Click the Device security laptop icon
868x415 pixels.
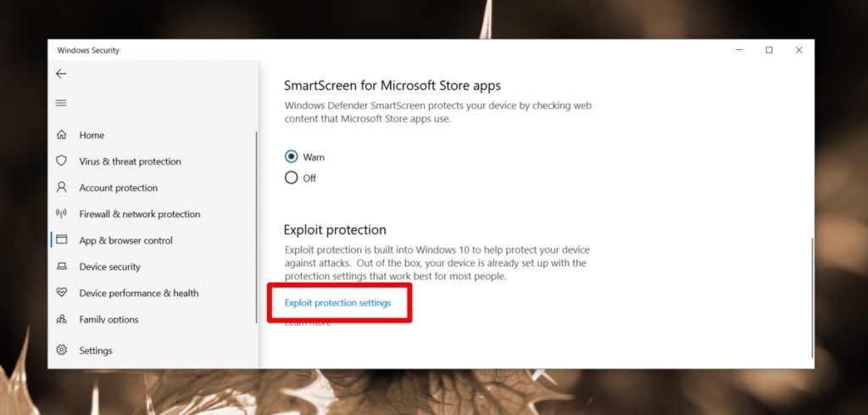coord(61,266)
